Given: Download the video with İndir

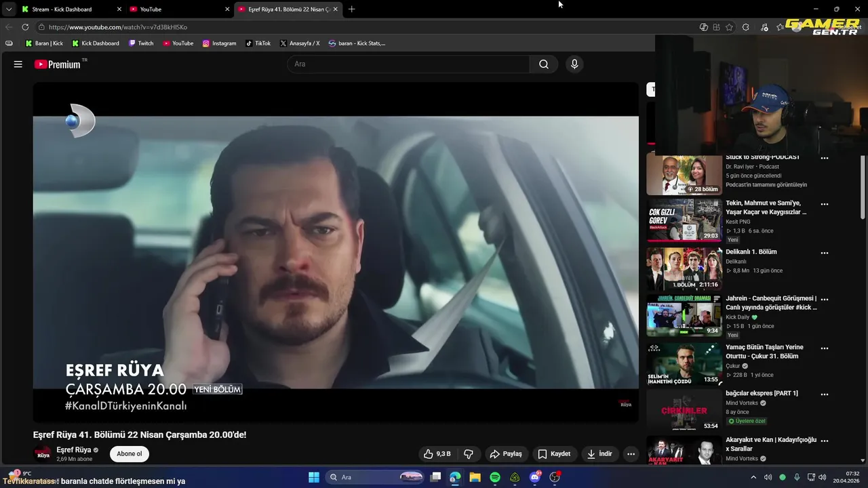Looking at the screenshot, I should click(x=599, y=454).
